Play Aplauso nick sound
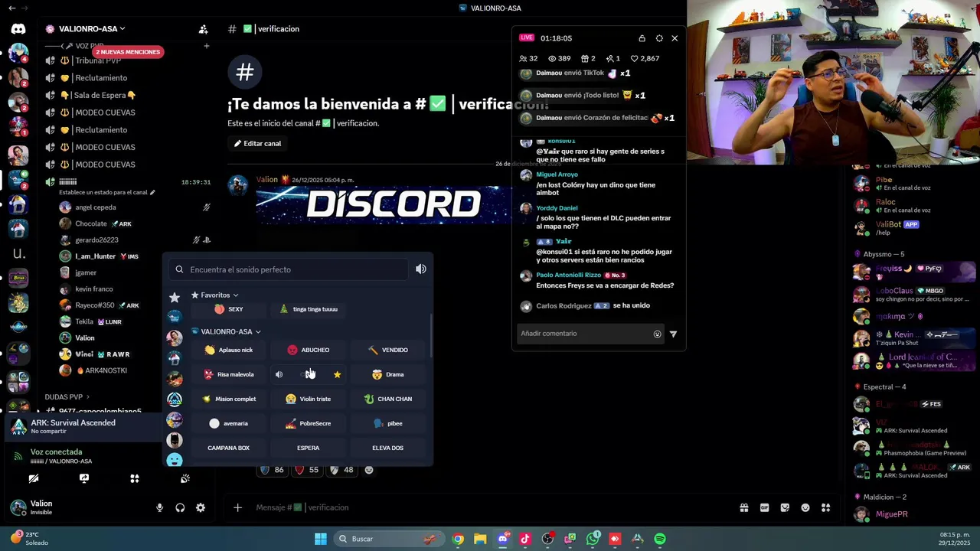The height and width of the screenshot is (551, 980). click(228, 350)
